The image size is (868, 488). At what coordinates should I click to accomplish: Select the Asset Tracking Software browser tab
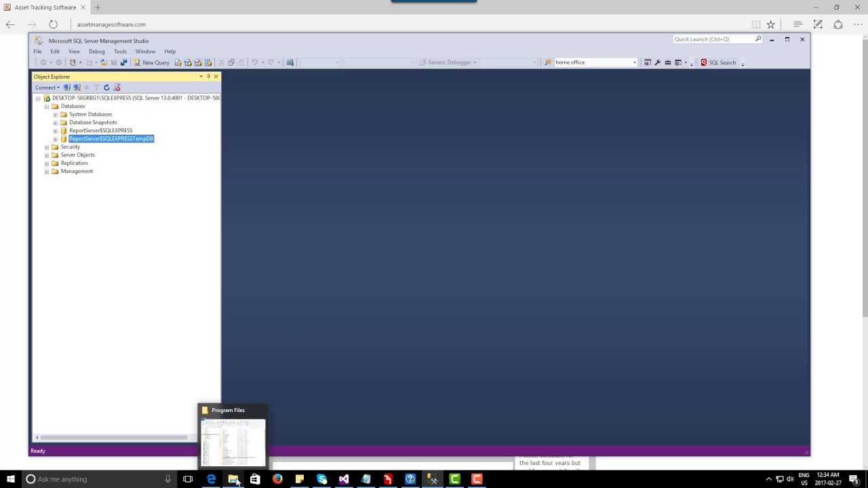coord(45,7)
